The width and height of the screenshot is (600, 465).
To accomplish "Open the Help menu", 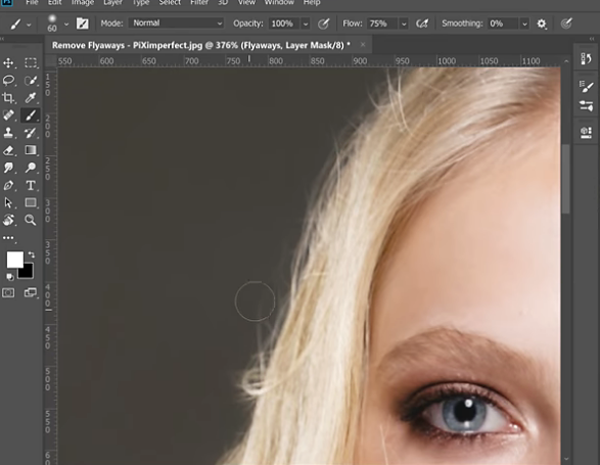I will point(311,3).
